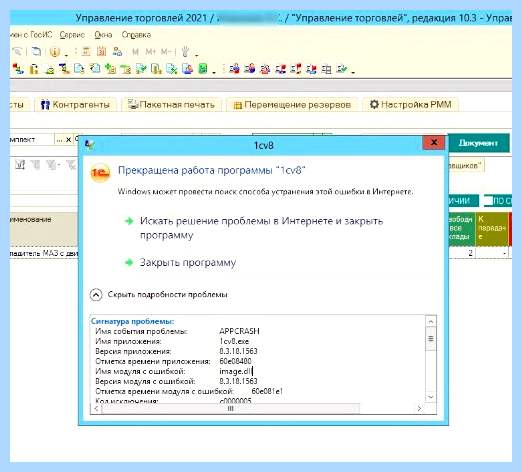Clear комплект field with X button
Image resolution: width=522 pixels, height=472 pixels.
coord(69,140)
